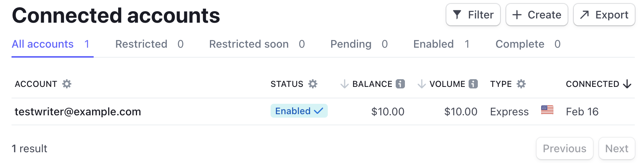
Task: Click the Enabled status badge
Action: (299, 111)
